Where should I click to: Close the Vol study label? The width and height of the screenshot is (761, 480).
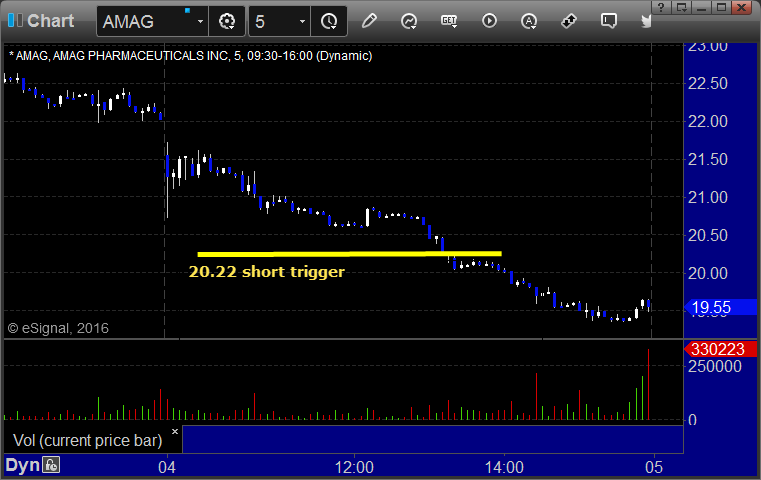175,431
